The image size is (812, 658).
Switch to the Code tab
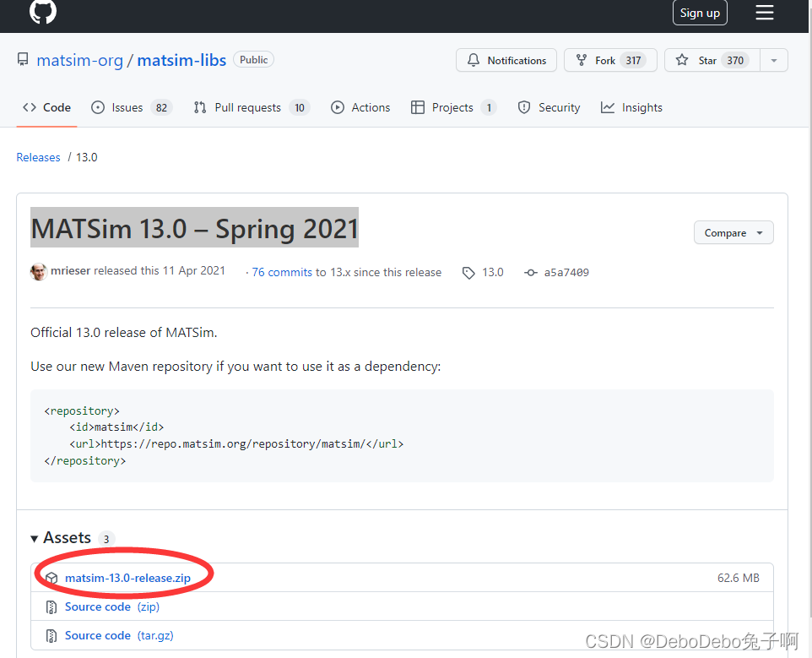click(x=46, y=107)
